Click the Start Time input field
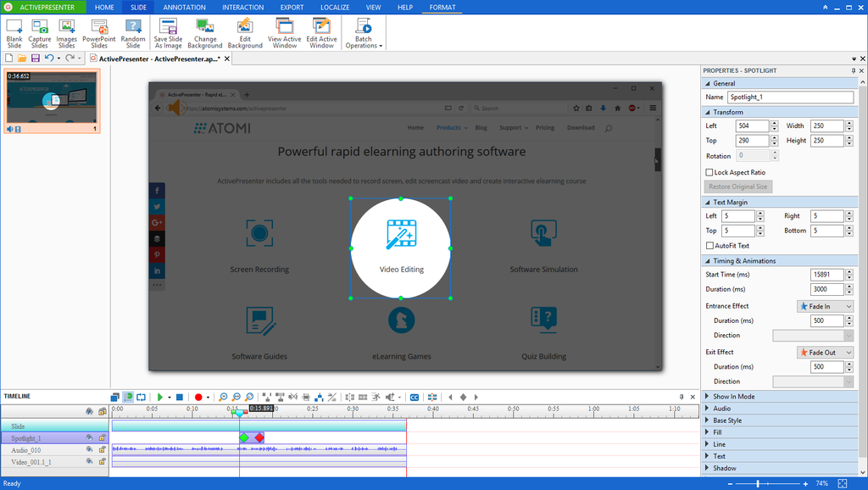This screenshot has height=490, width=868. (827, 275)
